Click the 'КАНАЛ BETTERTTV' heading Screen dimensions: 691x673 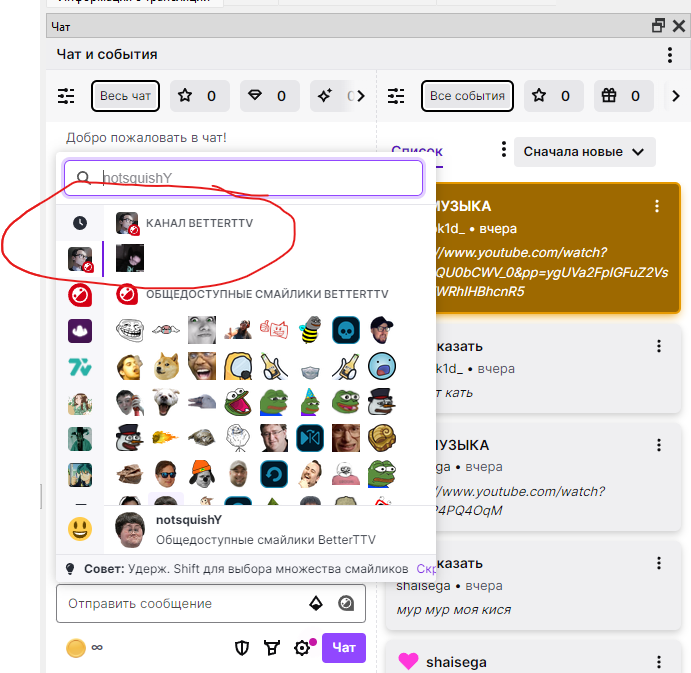199,223
